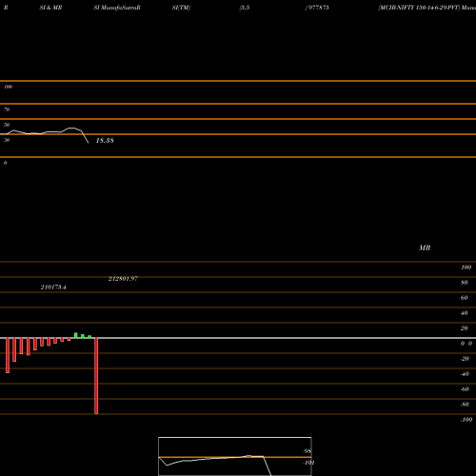This screenshot has width=476, height=476.
Task: Click the -98 label in mini chart
Action: click(x=307, y=451)
